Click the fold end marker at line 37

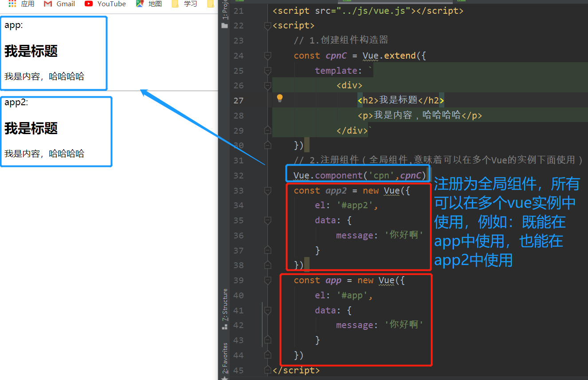point(267,250)
